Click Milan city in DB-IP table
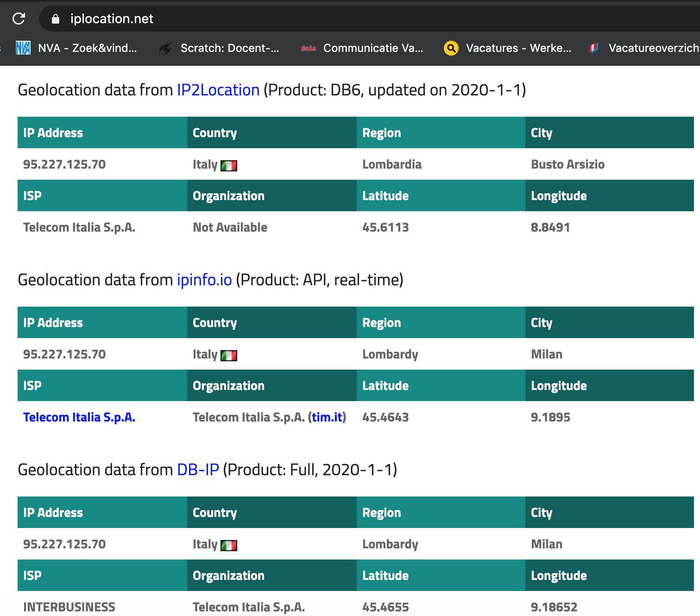700x616 pixels. 547,544
